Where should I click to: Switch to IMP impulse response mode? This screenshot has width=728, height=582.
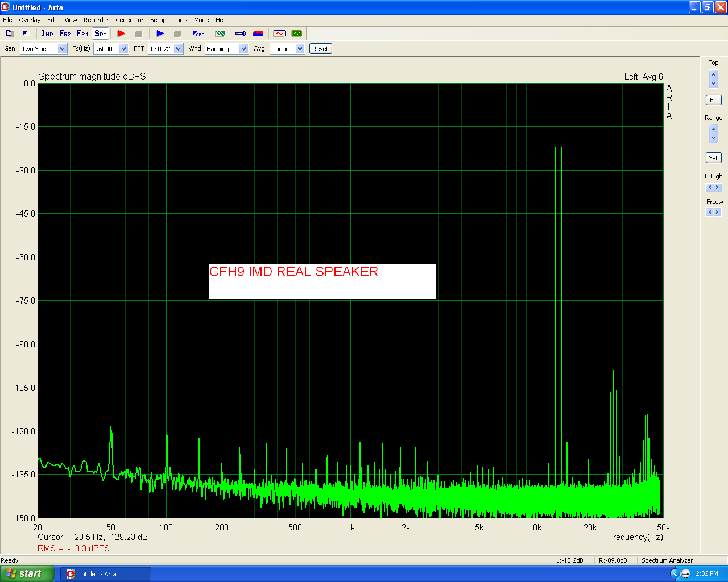(x=47, y=34)
